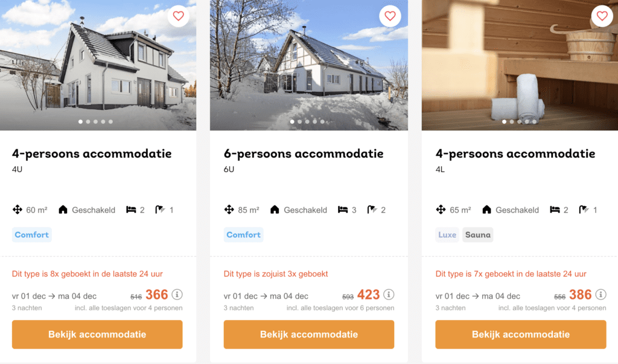Image resolution: width=618 pixels, height=364 pixels.
Task: Click the bed icon on the 4L card
Action: click(x=555, y=209)
